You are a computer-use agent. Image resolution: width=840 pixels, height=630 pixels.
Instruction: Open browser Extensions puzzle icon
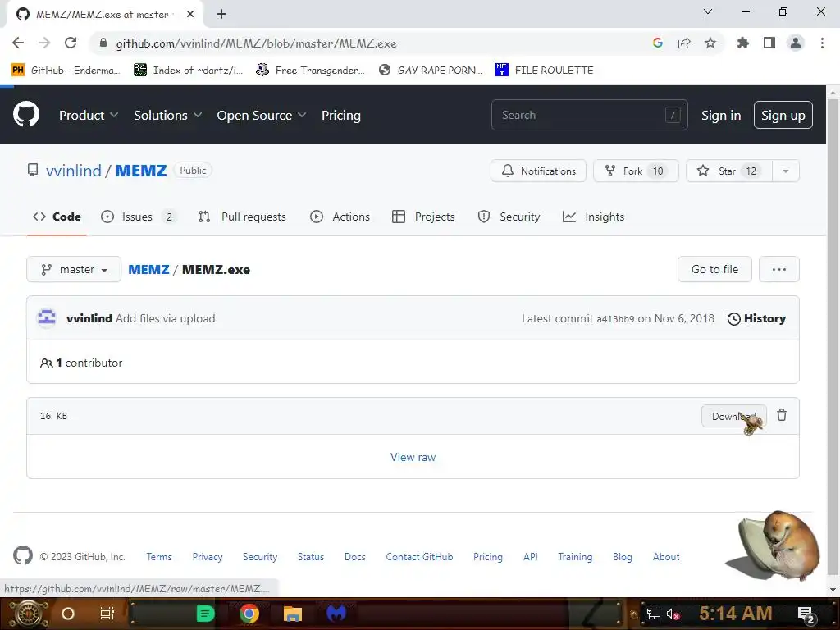pos(743,43)
